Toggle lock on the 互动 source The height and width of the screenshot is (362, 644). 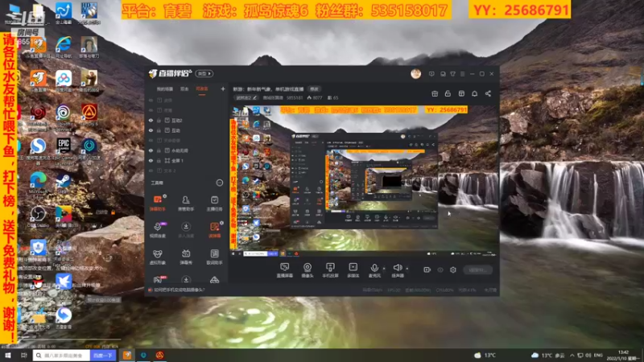(x=159, y=130)
